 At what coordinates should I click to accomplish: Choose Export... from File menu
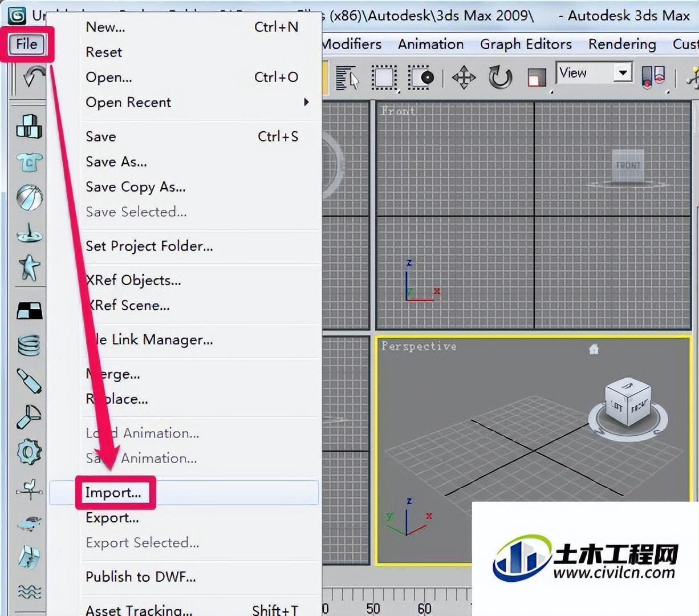point(112,518)
